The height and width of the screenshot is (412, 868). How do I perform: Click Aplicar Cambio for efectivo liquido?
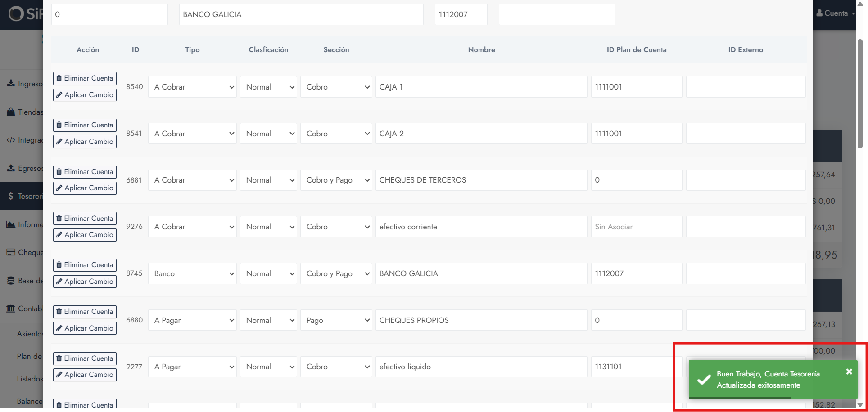click(x=85, y=375)
